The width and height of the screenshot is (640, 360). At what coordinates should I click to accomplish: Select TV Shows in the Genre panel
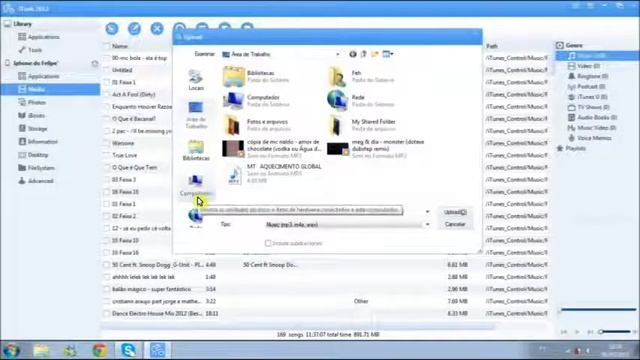point(589,107)
